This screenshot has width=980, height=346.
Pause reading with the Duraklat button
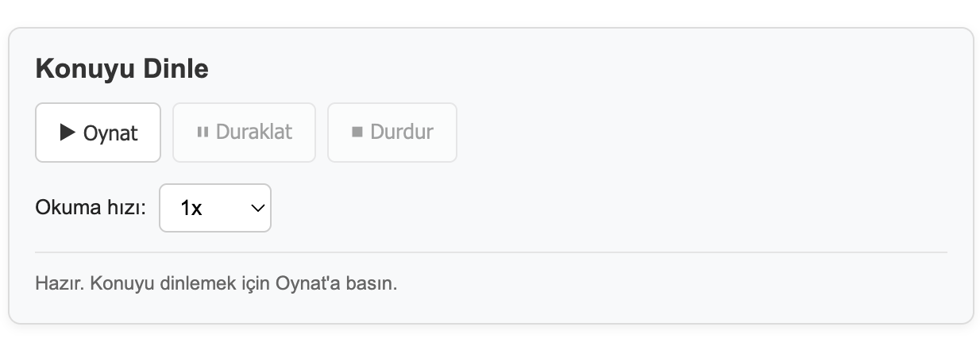(x=244, y=133)
